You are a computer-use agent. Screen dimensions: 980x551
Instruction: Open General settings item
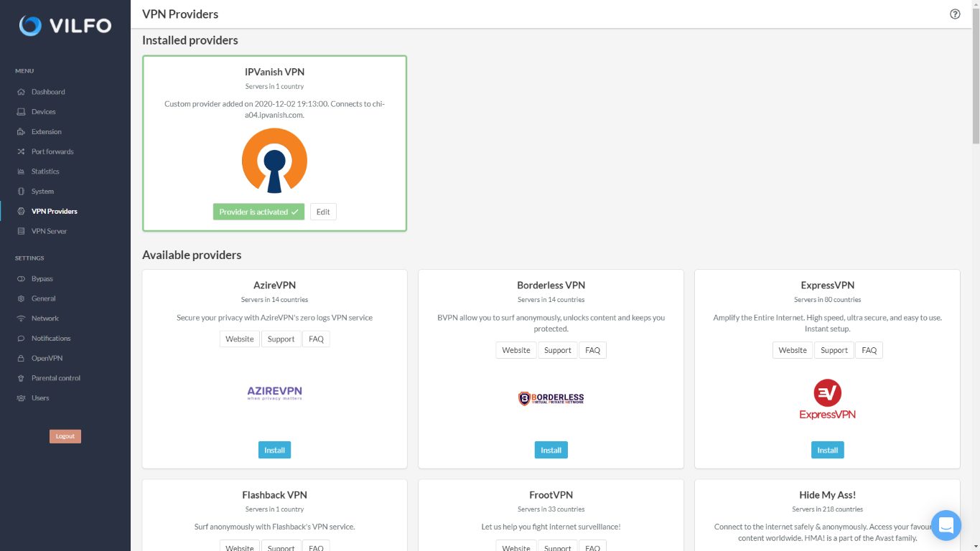pyautogui.click(x=43, y=298)
